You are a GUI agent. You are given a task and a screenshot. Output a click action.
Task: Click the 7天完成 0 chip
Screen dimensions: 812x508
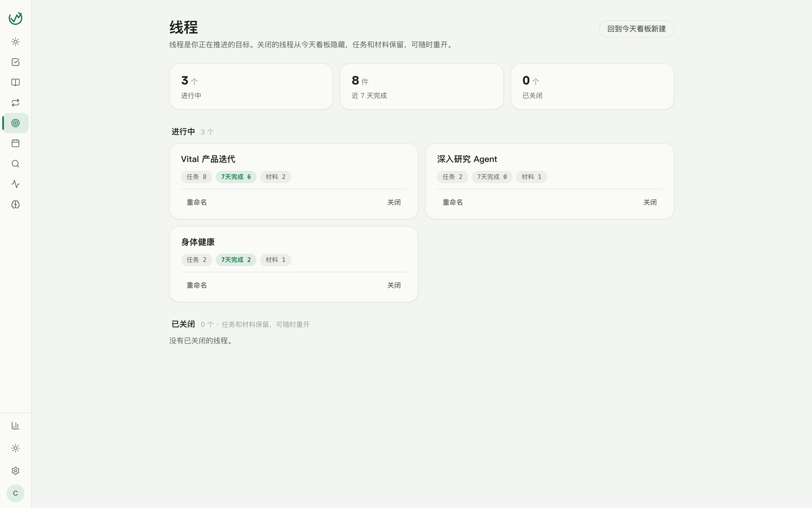click(x=492, y=177)
